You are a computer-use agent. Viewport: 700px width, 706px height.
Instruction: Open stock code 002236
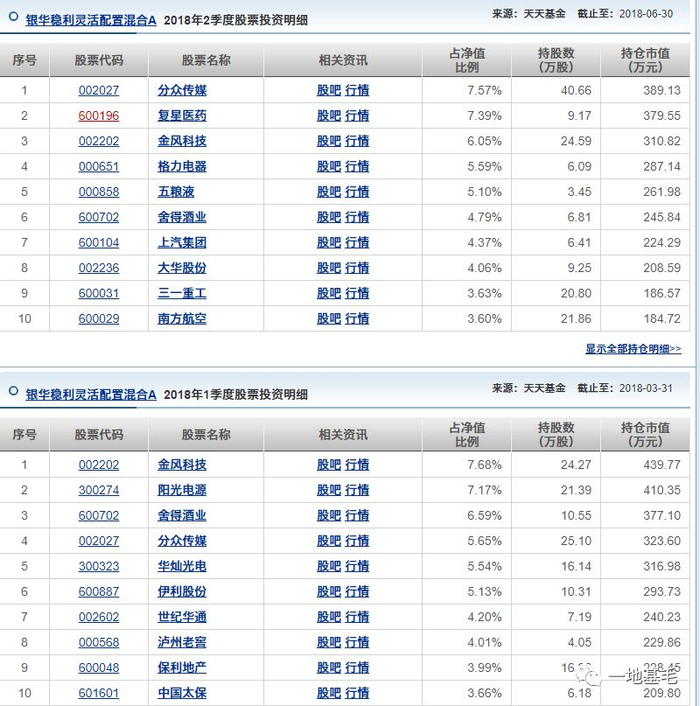tap(99, 268)
